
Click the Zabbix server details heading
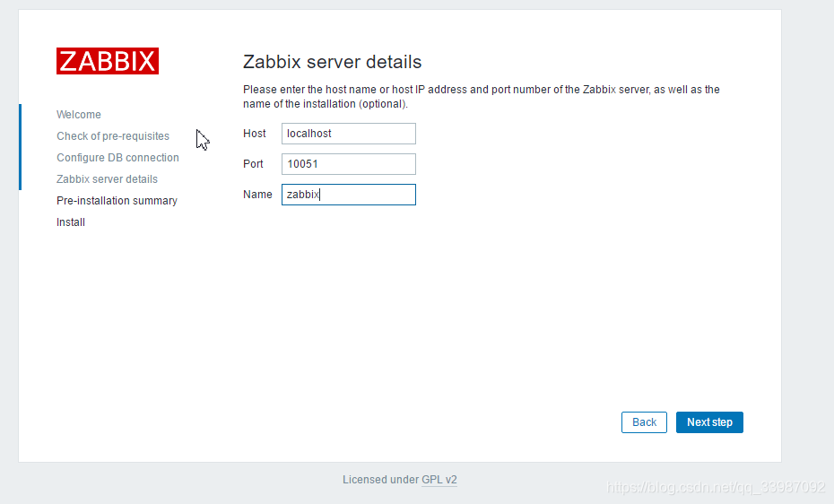(332, 62)
